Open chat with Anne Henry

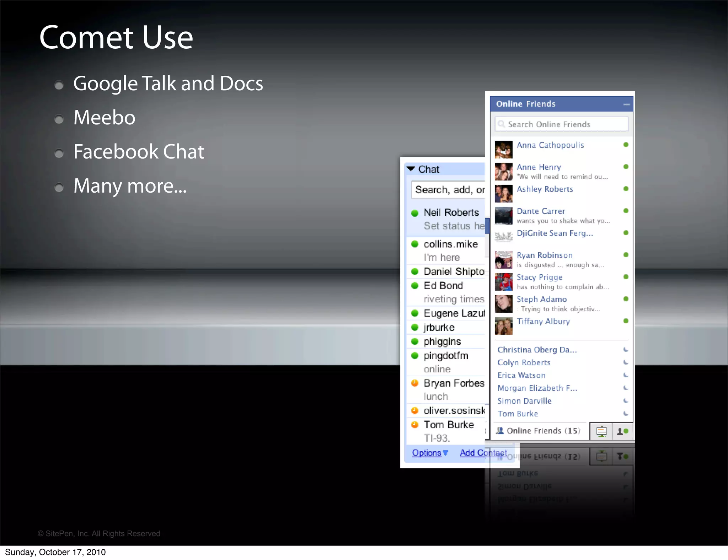click(x=539, y=167)
